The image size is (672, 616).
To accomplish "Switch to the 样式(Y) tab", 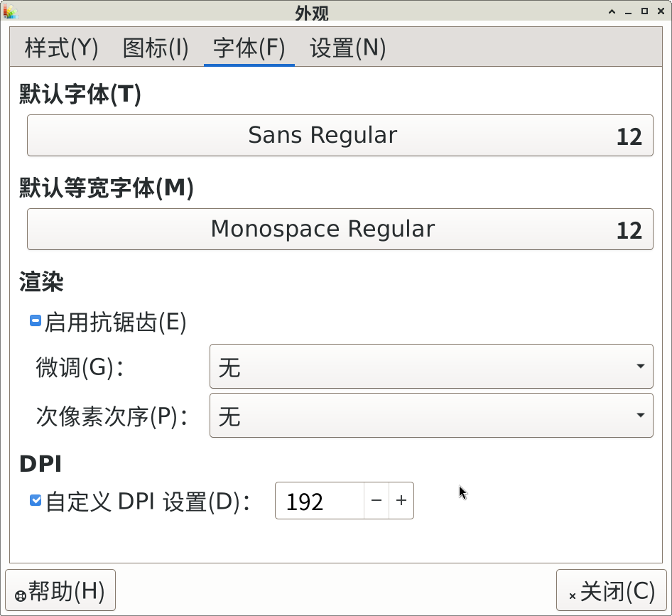I will coord(61,48).
